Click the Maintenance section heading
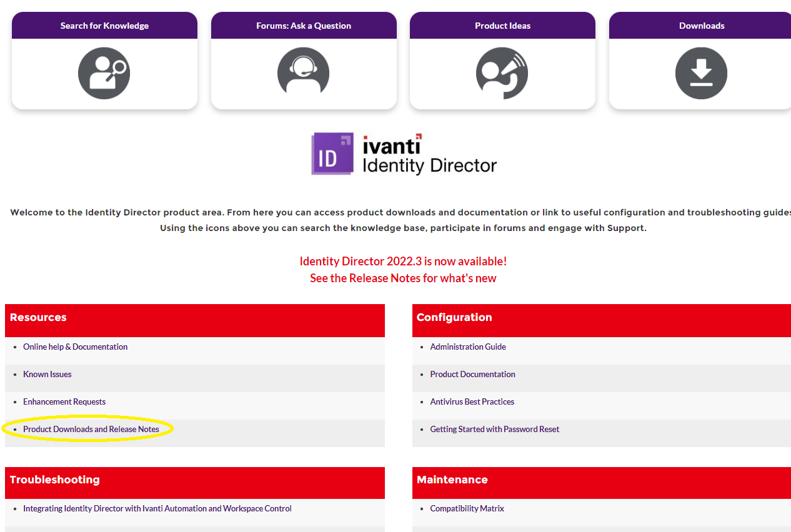This screenshot has height=532, width=791. tap(452, 480)
